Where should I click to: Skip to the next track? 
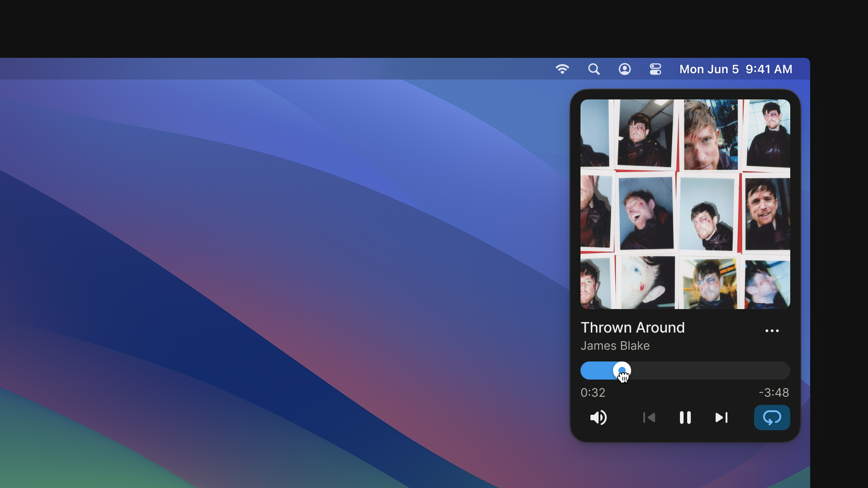(722, 418)
